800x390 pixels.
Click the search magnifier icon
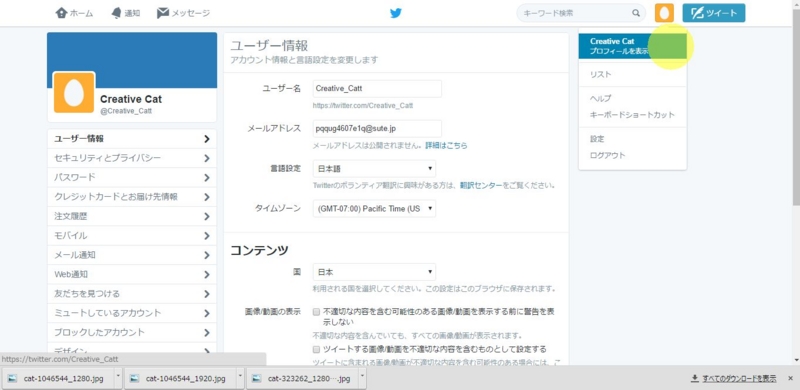click(x=636, y=13)
